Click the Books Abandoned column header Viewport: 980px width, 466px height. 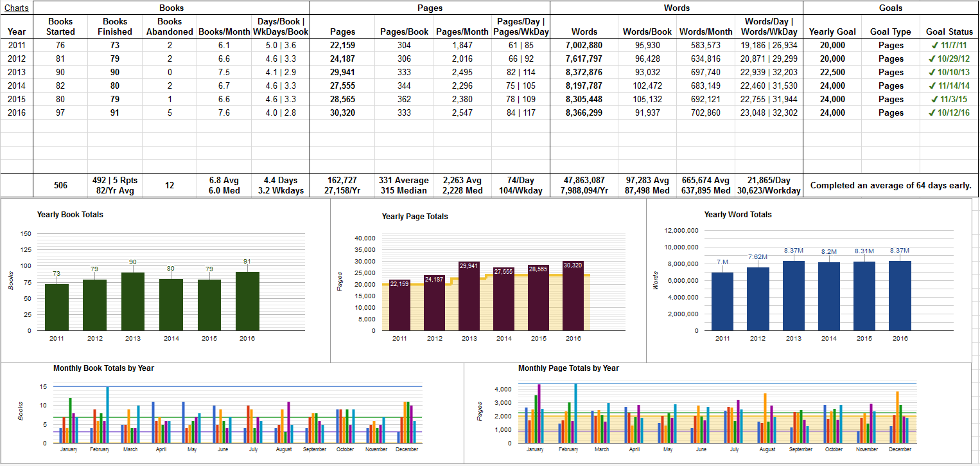[x=170, y=26]
